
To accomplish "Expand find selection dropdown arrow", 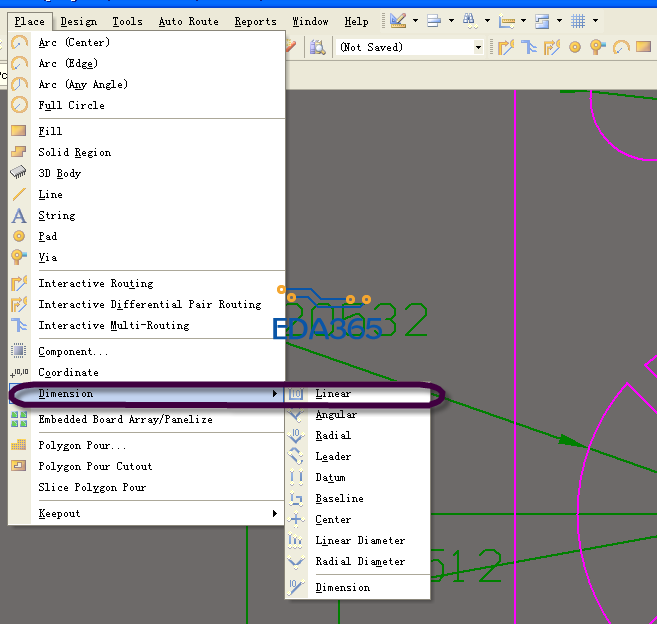I will [x=487, y=20].
